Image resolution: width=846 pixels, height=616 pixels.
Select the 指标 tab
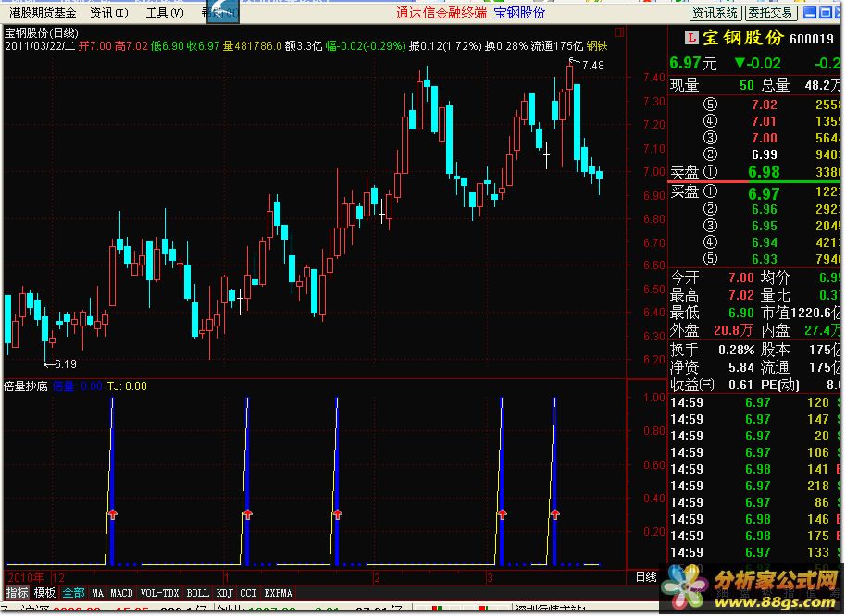click(x=17, y=593)
